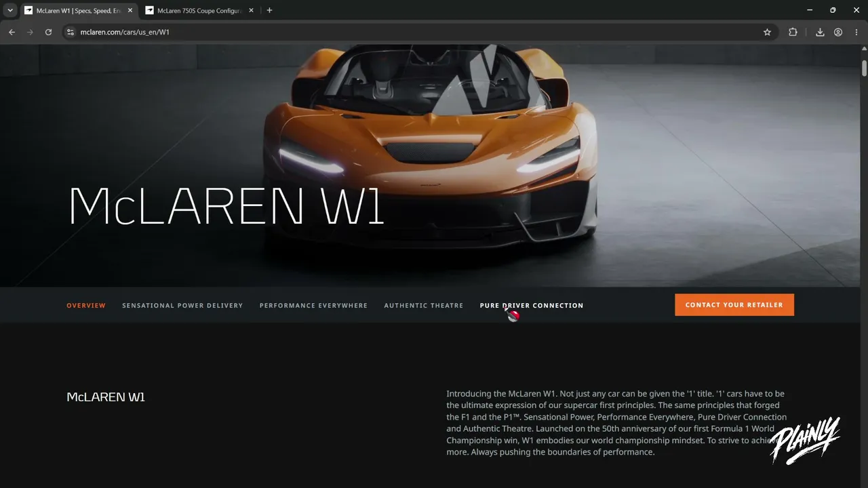View site information icon in address bar

pos(70,32)
